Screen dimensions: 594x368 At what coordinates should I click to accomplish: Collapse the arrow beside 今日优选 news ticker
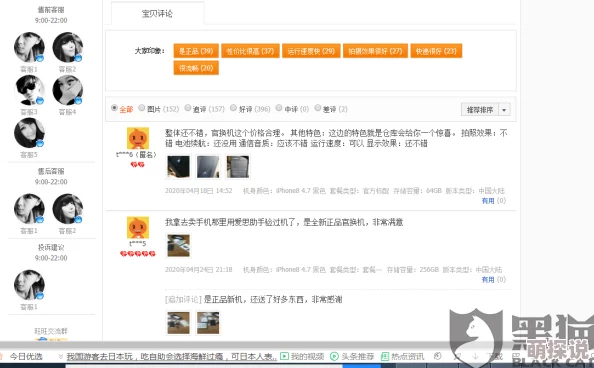60,356
